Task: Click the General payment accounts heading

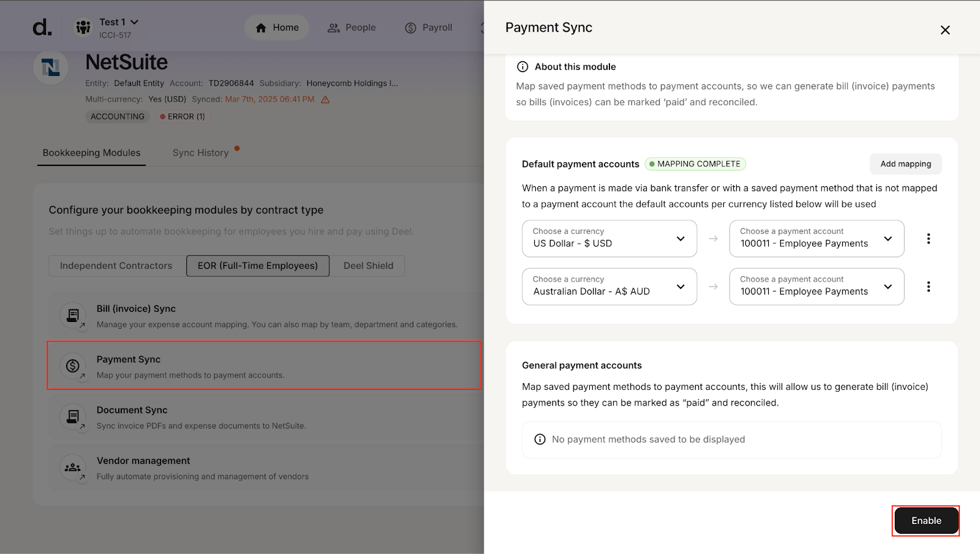Action: [582, 365]
